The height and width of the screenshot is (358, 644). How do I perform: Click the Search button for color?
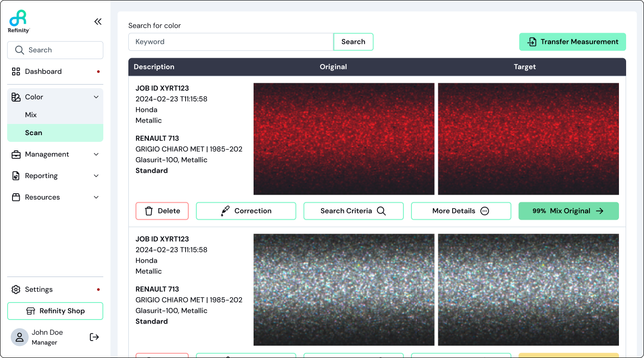[353, 42]
